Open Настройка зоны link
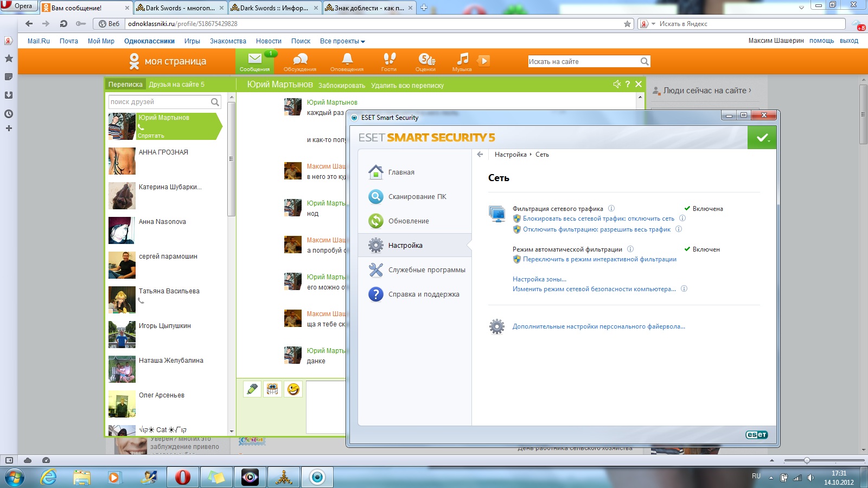Screen dimensions: 868x488 coord(539,279)
